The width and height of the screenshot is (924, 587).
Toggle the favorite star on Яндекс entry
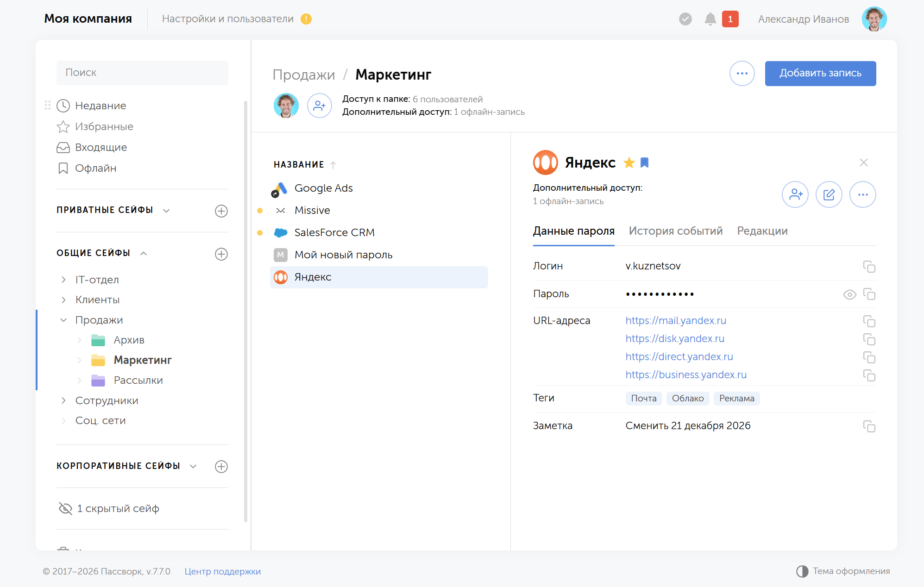tap(629, 162)
